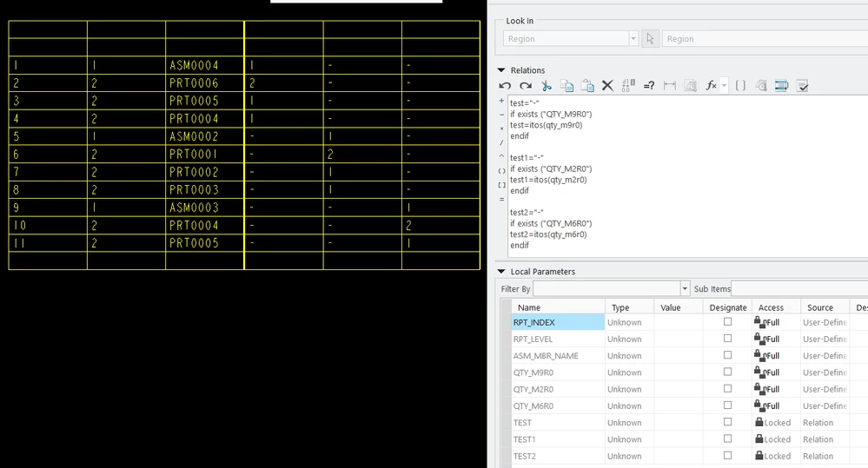Image resolution: width=868 pixels, height=468 pixels.
Task: Click the Sub Items input field
Action: tap(799, 289)
